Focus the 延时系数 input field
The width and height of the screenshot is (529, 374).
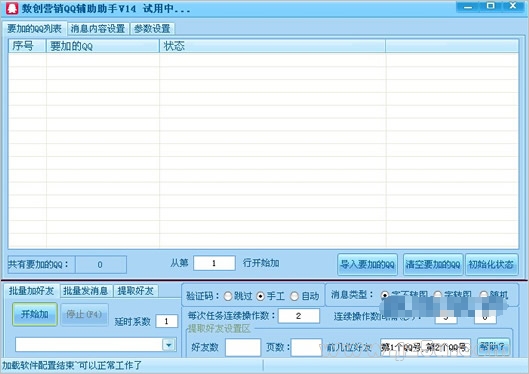[166, 321]
